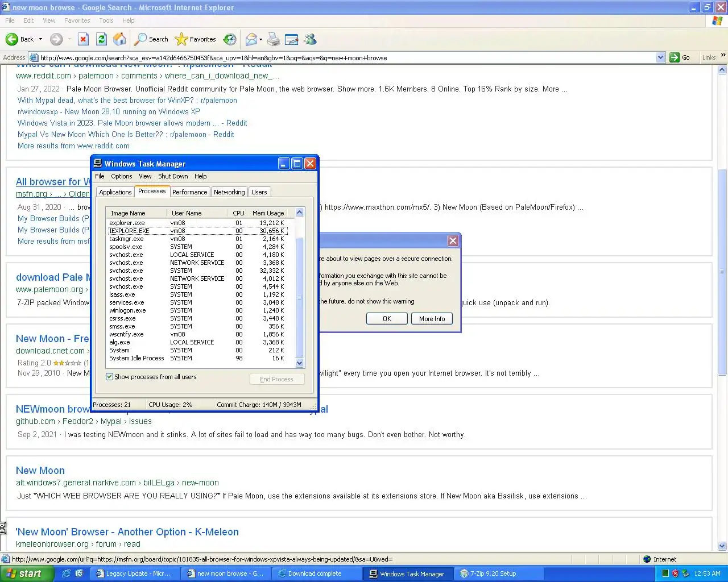Open 'r/windowsxp - New Moon 28.10' link
This screenshot has width=728, height=582.
tap(109, 111)
